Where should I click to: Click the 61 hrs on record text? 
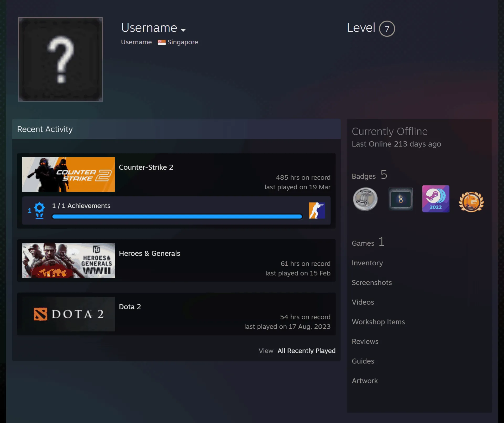click(305, 264)
